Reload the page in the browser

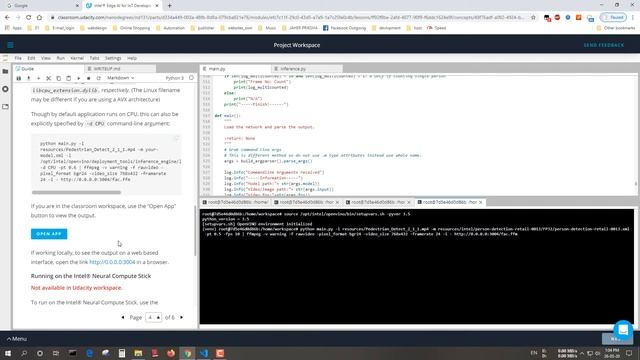point(29,18)
